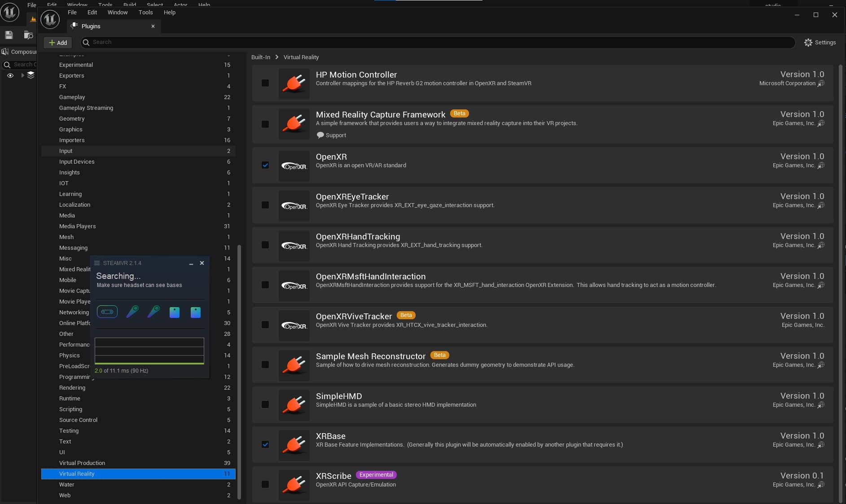Click the OpenXRViveTracker plugin logo
The image size is (846, 504).
pos(294,326)
